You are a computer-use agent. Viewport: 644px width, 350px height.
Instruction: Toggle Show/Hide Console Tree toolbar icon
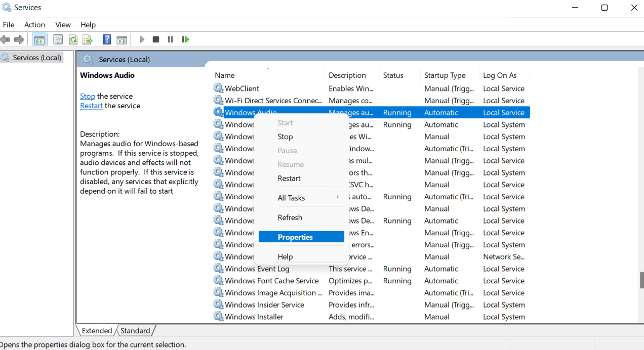(39, 39)
